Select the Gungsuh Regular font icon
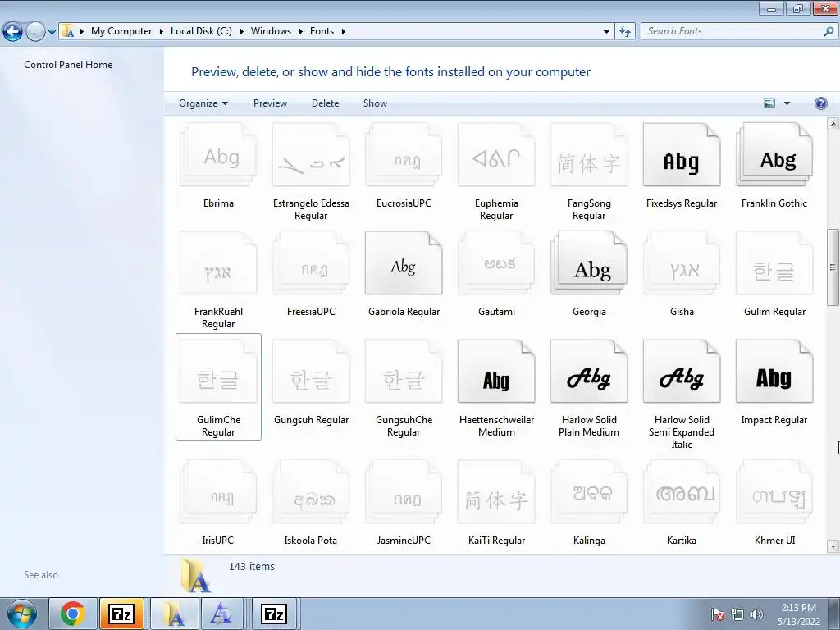The width and height of the screenshot is (840, 630). coord(311,371)
